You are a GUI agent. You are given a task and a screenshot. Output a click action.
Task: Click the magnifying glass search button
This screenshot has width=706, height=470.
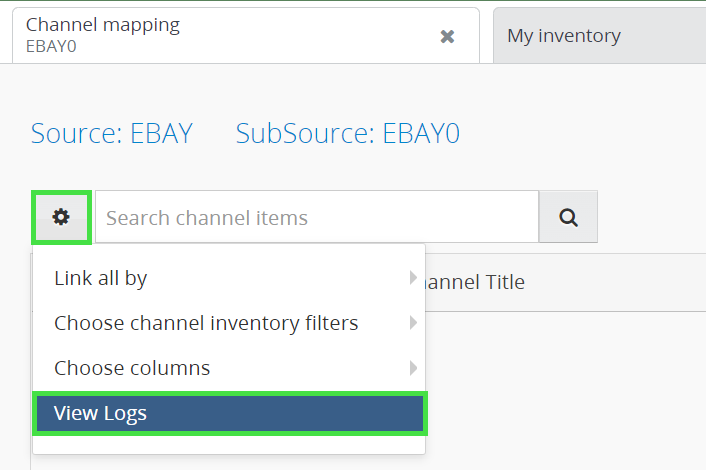(x=568, y=217)
